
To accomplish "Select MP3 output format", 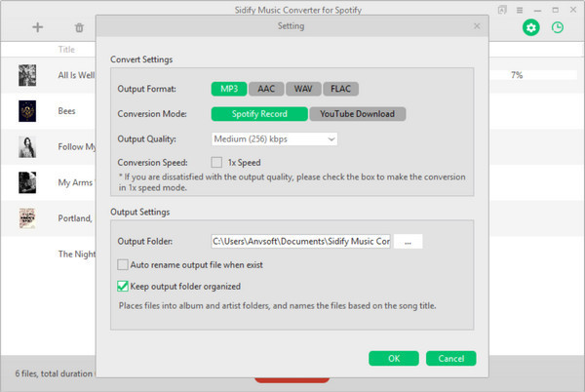I will [229, 89].
